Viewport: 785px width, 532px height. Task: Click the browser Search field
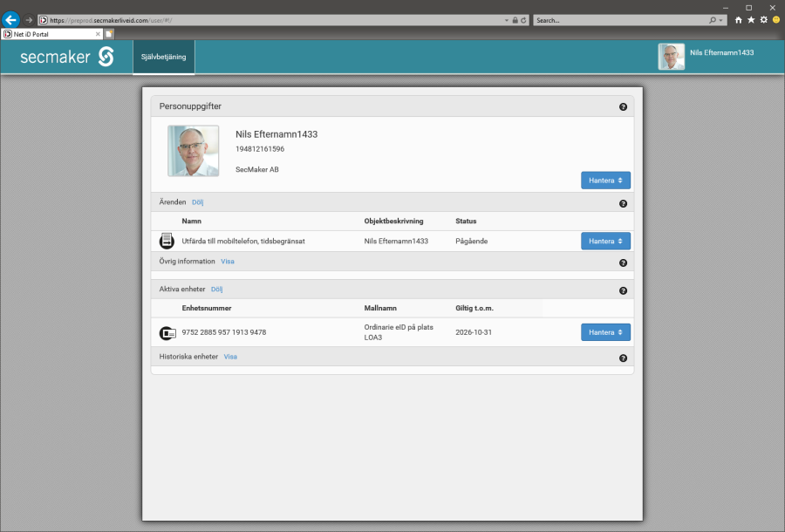point(621,21)
